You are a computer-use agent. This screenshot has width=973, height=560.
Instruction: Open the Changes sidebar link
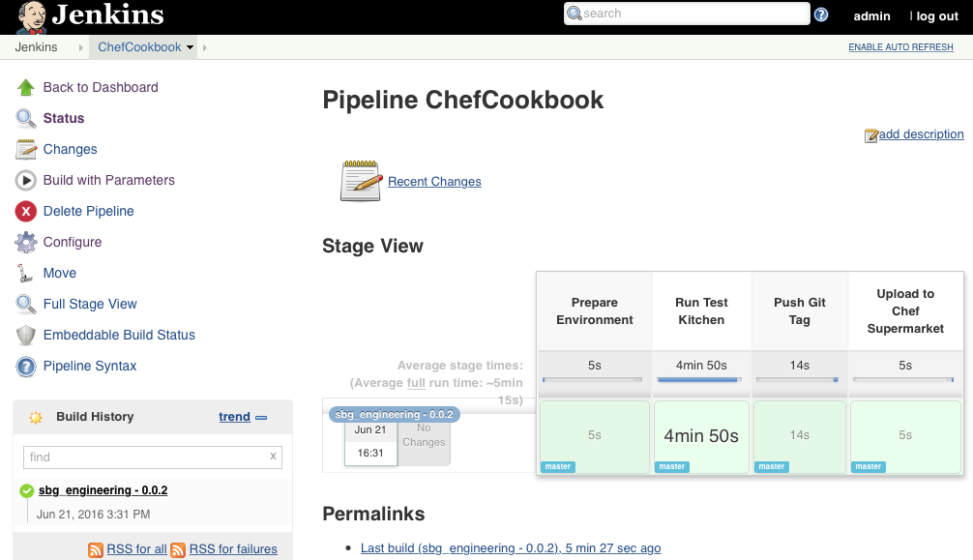70,150
